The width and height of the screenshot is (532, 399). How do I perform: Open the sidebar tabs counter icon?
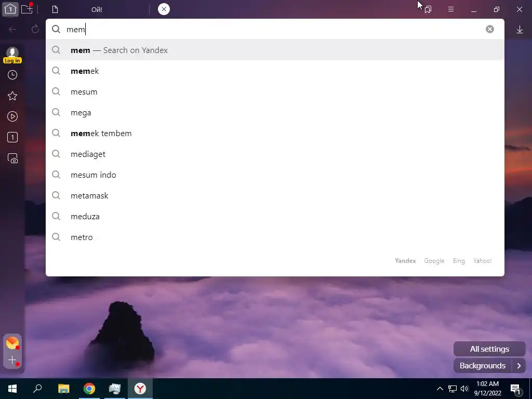click(12, 137)
